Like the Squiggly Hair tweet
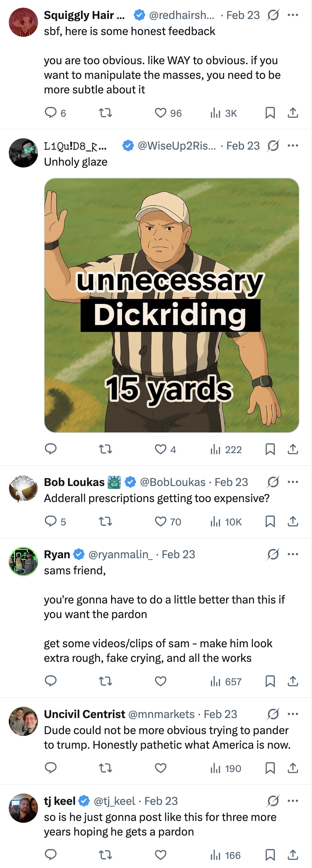 click(x=161, y=113)
